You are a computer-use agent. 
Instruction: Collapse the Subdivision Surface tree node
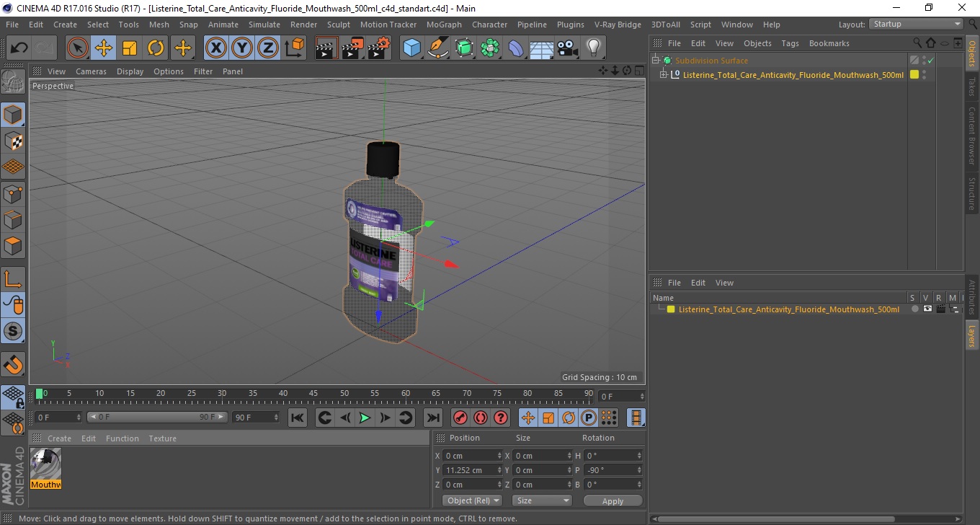(x=656, y=60)
